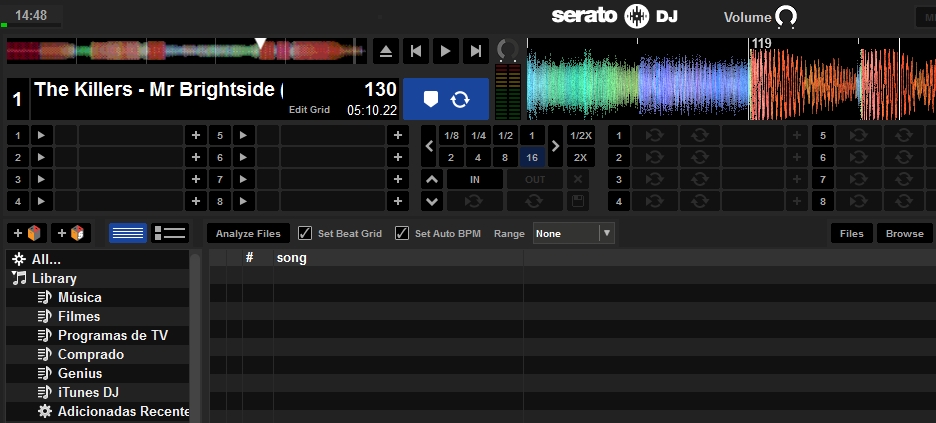Toggle Set Auto BPM checkbox
The width and height of the screenshot is (936, 423).
(x=402, y=233)
